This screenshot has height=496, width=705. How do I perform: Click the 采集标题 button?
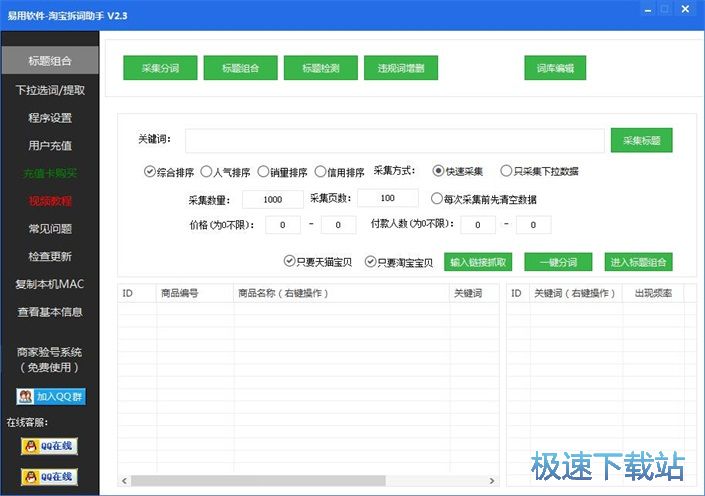pos(641,140)
